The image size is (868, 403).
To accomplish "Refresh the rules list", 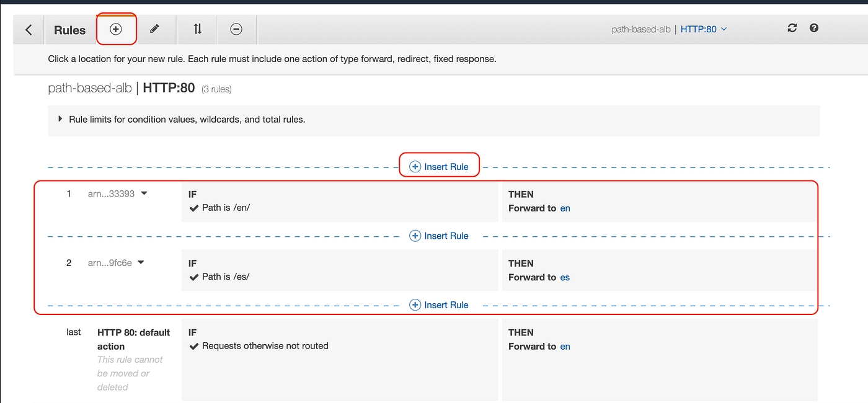I will point(792,29).
